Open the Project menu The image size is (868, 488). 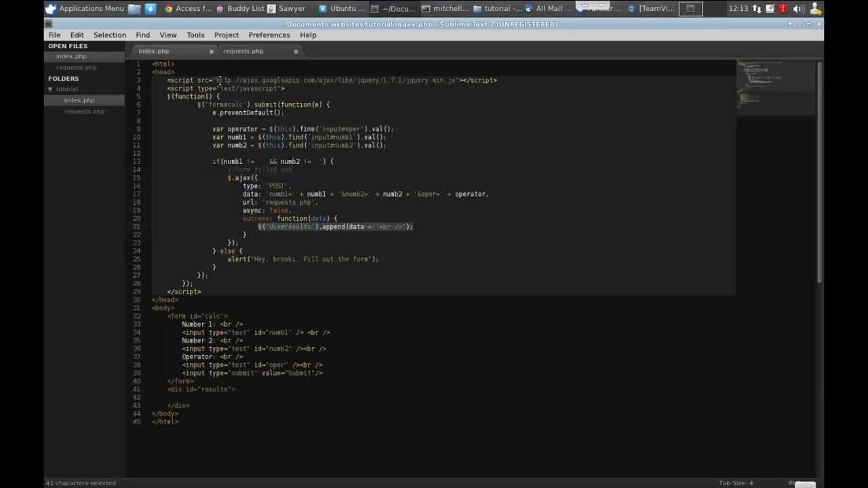[x=226, y=35]
